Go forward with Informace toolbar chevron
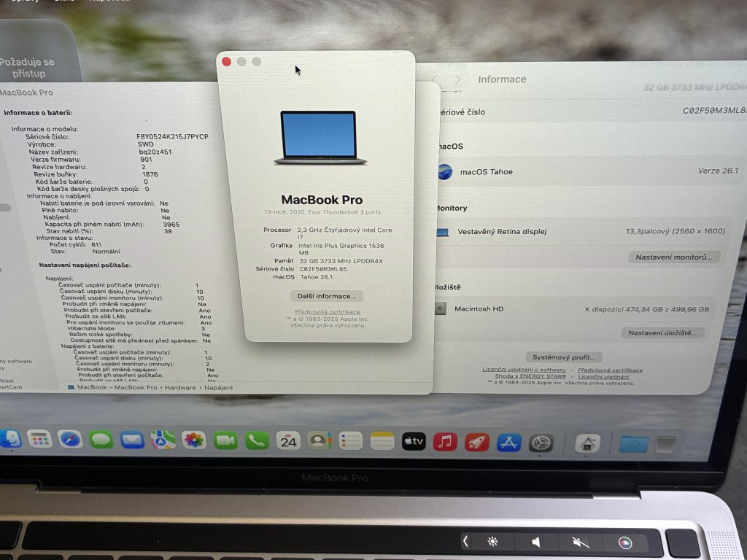 coord(457,79)
